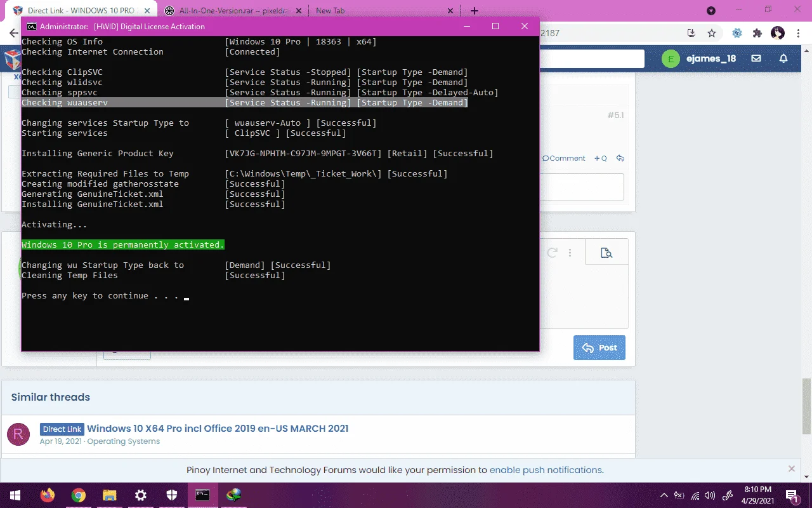
Task: Click the 'Activating...' line in console
Action: 55,225
